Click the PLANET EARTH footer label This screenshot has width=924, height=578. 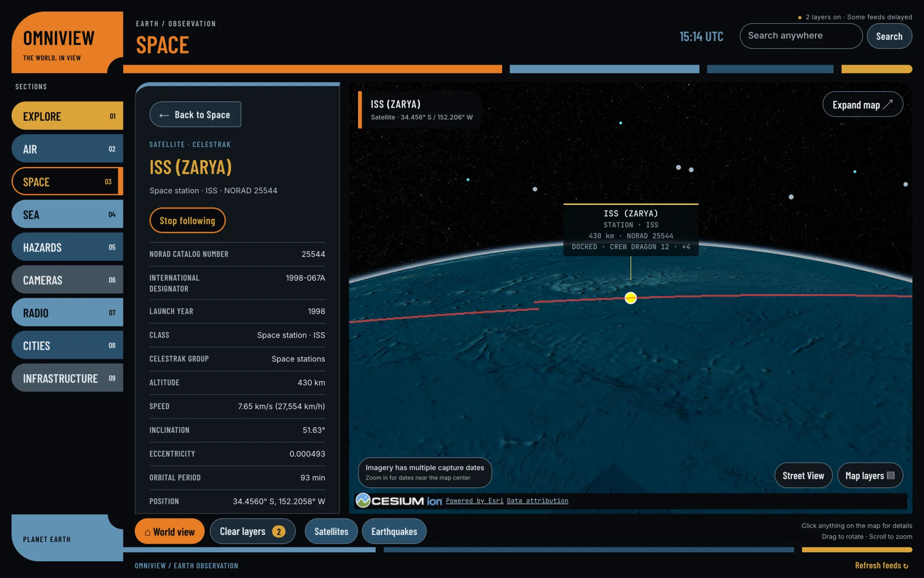47,540
